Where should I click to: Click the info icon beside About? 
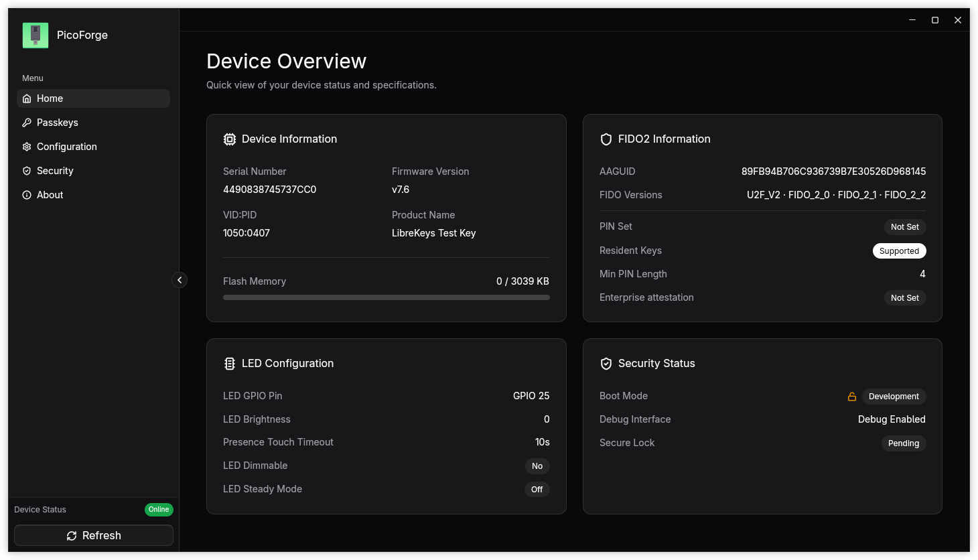27,195
